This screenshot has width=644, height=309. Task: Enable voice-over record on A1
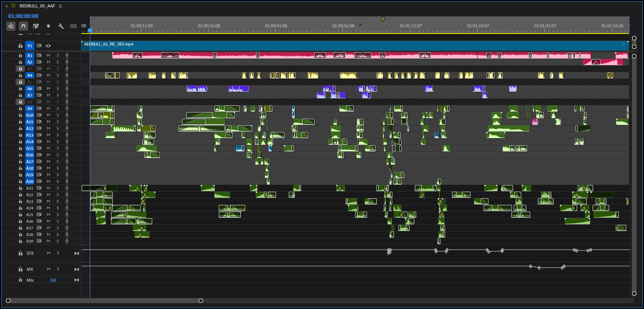coord(67,55)
